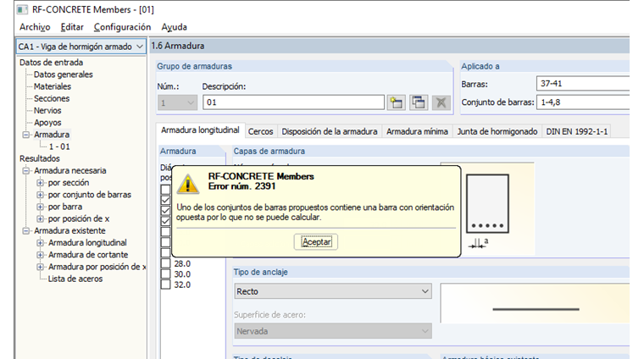Click the Resultados heading
The image size is (644, 359).
[40, 159]
